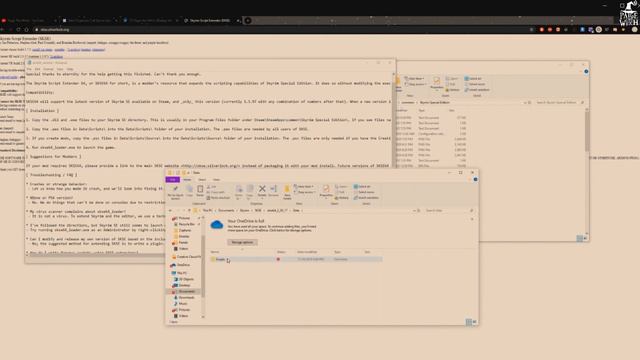Screen dimensions: 640x360
Task: Open Help icon in Skyrim Special Edition window
Action: [x=586, y=71]
